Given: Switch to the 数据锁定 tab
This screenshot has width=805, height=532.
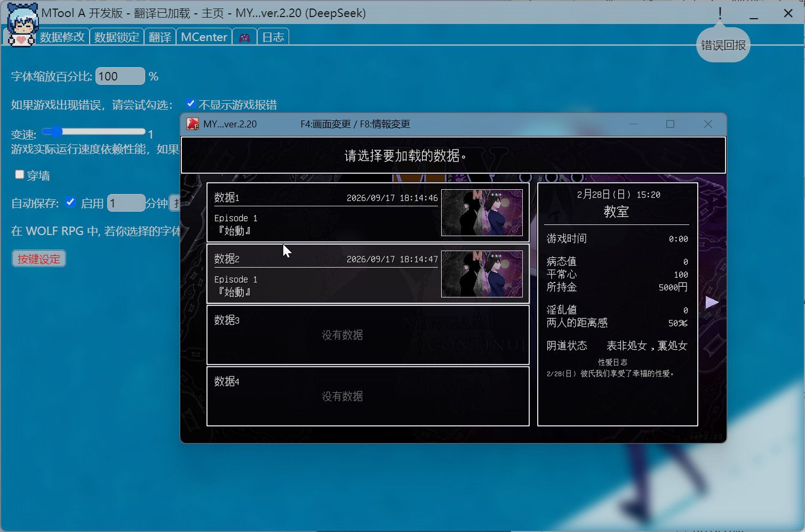Looking at the screenshot, I should click(x=117, y=37).
